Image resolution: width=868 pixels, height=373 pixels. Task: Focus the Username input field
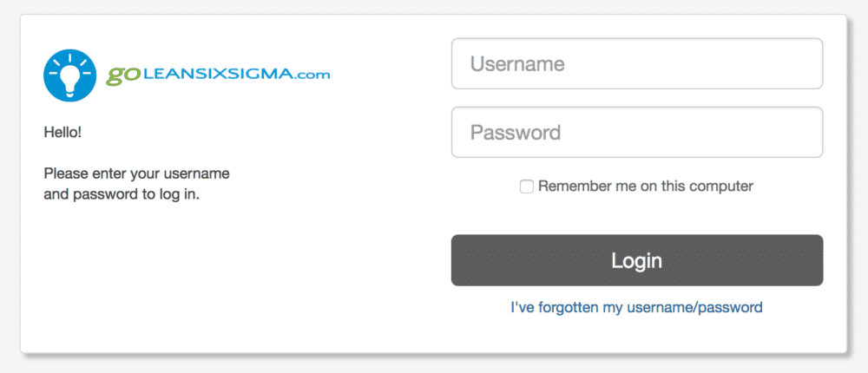pos(636,63)
